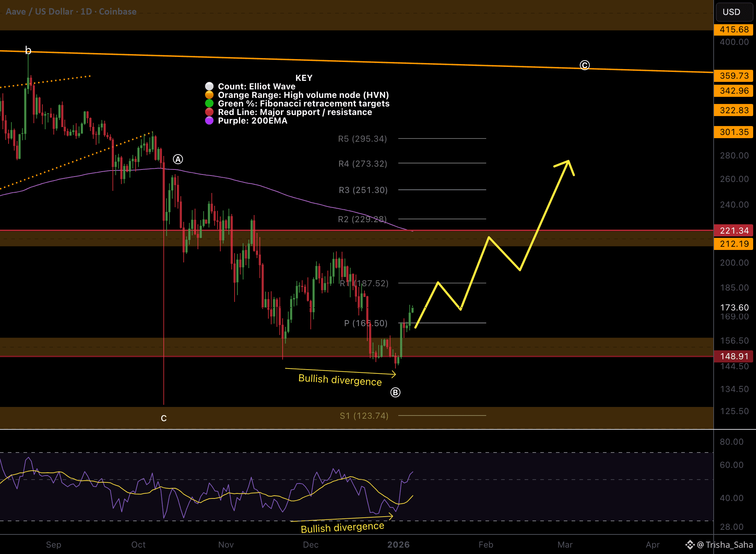Click the purple 200EMA key dot
Viewport: 756px width, 554px height.
click(x=209, y=120)
